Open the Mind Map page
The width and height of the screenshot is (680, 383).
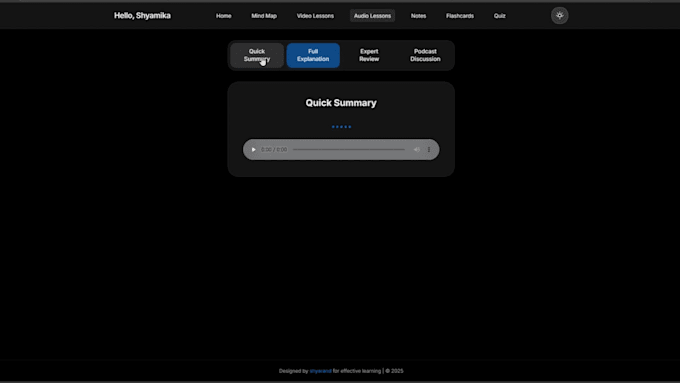tap(264, 16)
